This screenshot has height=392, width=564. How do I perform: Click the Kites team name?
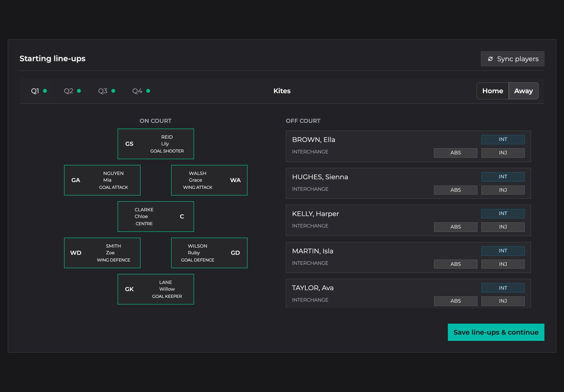(282, 91)
